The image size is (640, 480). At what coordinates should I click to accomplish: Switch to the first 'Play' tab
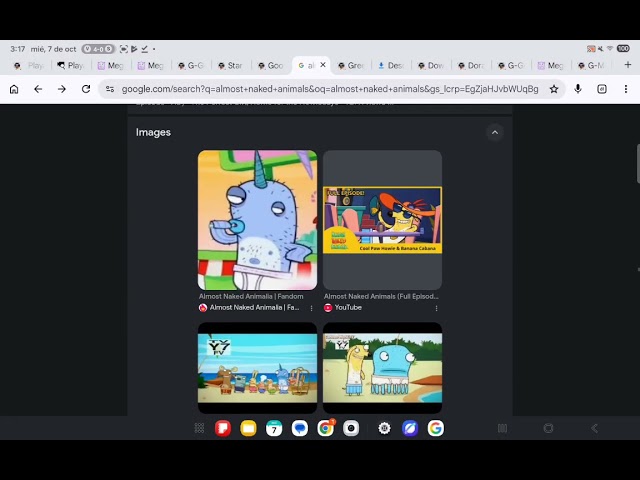point(29,65)
